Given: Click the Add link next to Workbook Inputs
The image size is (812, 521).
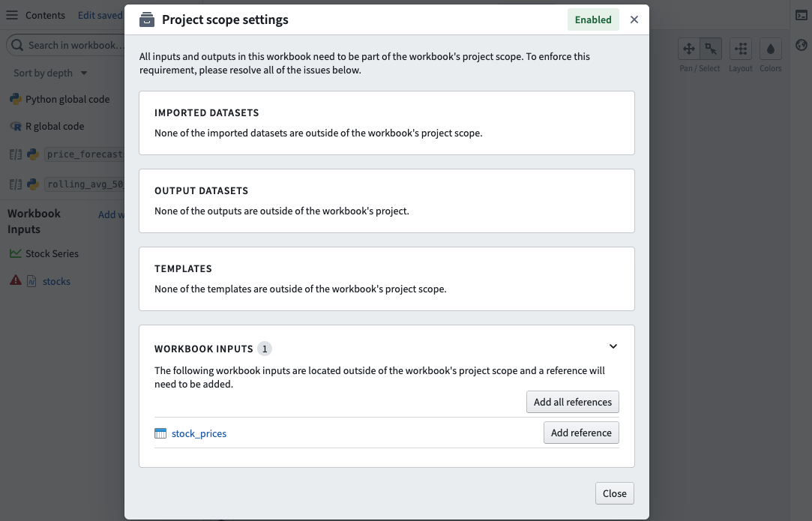Looking at the screenshot, I should click(x=111, y=214).
